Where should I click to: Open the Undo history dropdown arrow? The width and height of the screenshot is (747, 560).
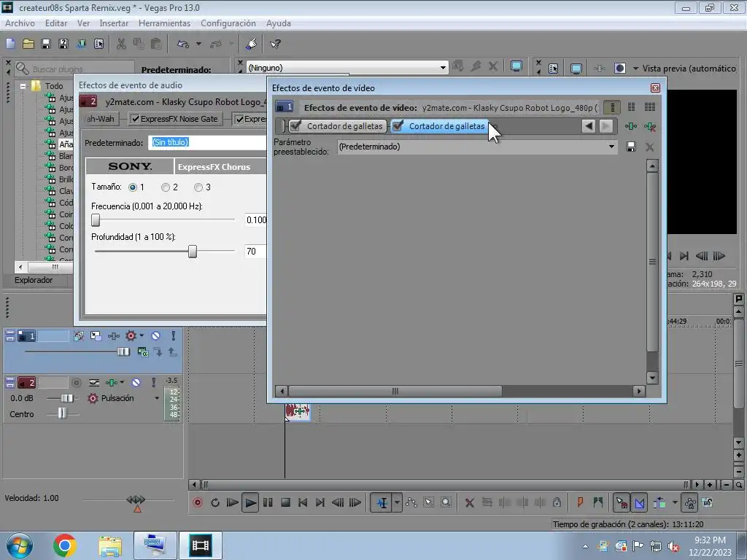(x=198, y=44)
